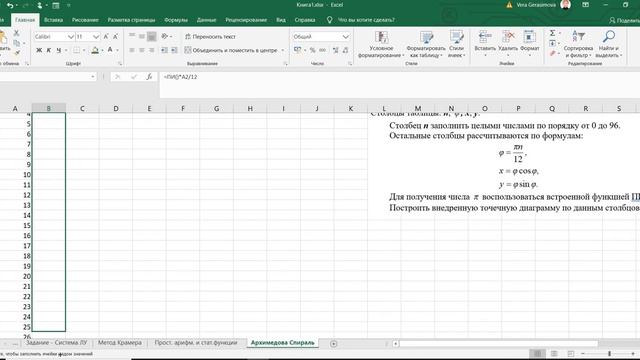Open the Рисование ribbon tab
The height and width of the screenshot is (360, 640).
(85, 20)
